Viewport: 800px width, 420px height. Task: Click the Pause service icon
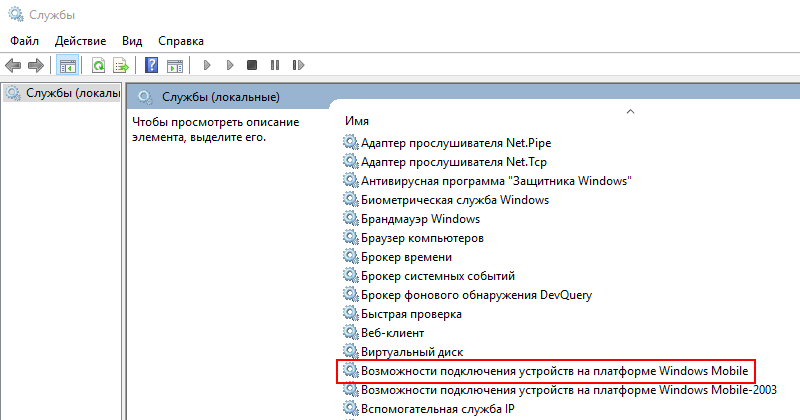275,65
